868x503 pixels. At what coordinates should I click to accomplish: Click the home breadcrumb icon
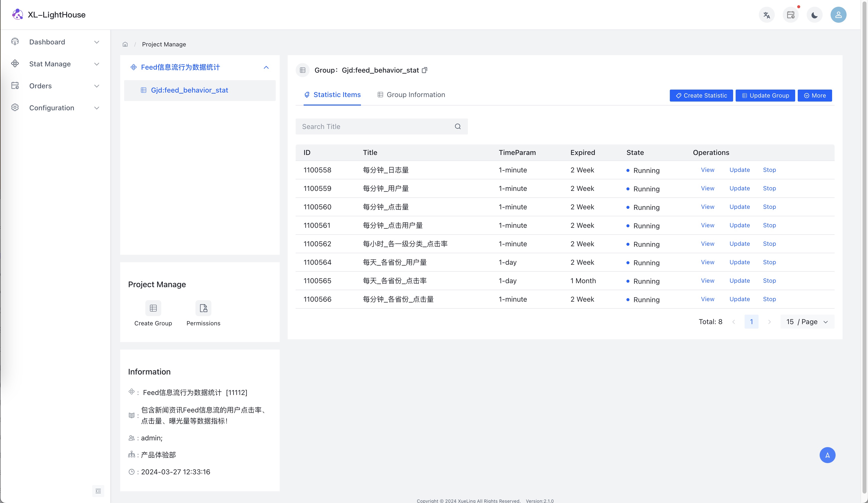click(x=125, y=44)
